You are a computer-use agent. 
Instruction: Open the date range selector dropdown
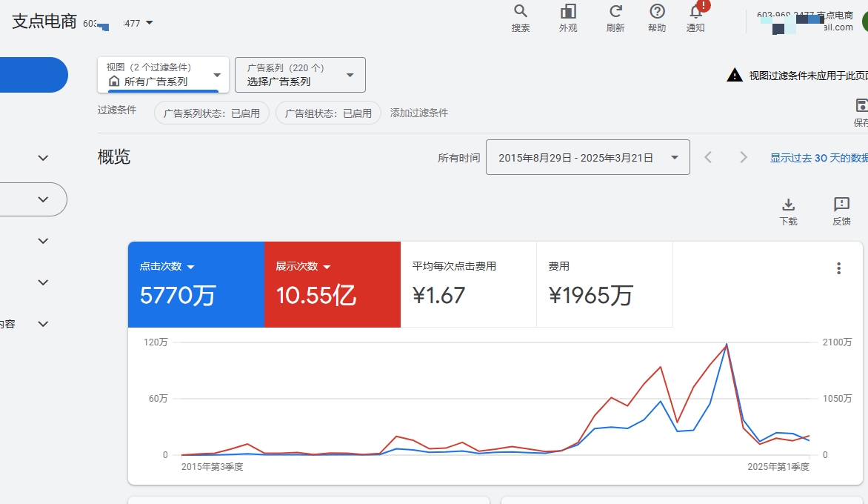click(587, 157)
